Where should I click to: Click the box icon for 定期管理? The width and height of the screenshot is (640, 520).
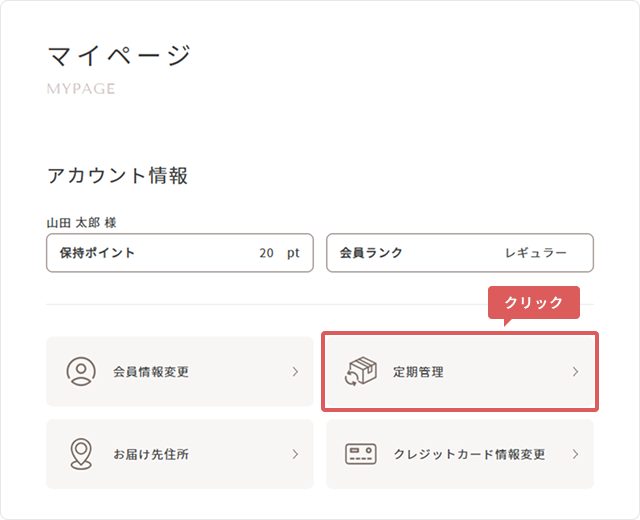[359, 371]
